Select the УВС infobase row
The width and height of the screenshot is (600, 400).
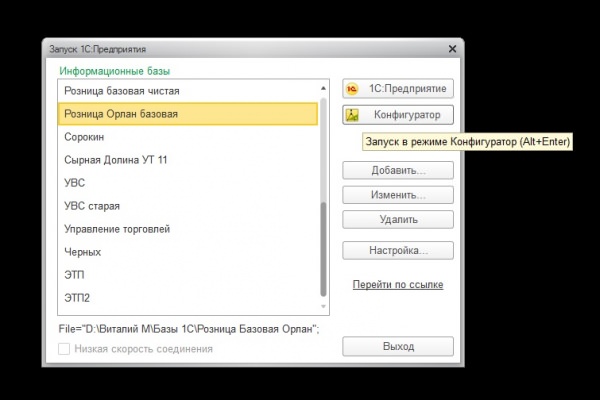[188, 183]
